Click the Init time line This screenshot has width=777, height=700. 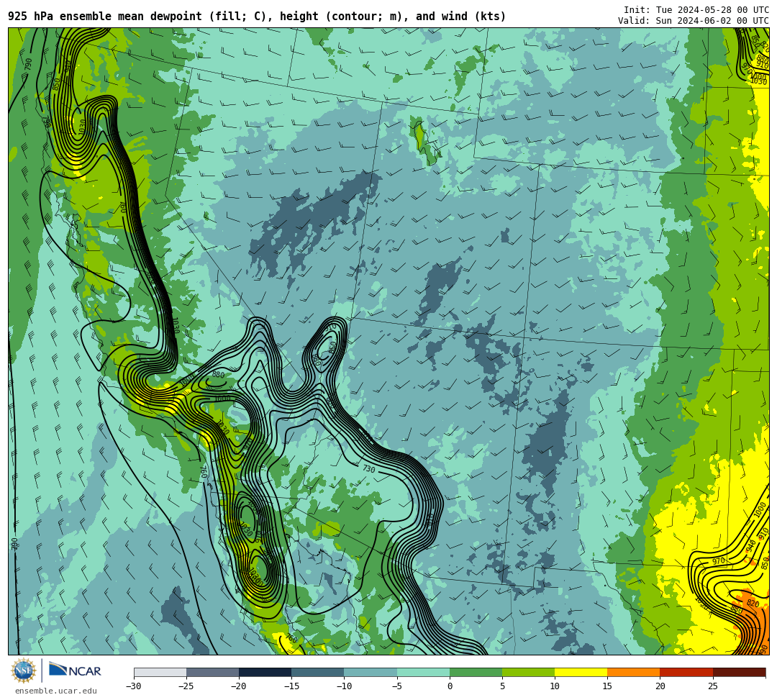pos(696,10)
